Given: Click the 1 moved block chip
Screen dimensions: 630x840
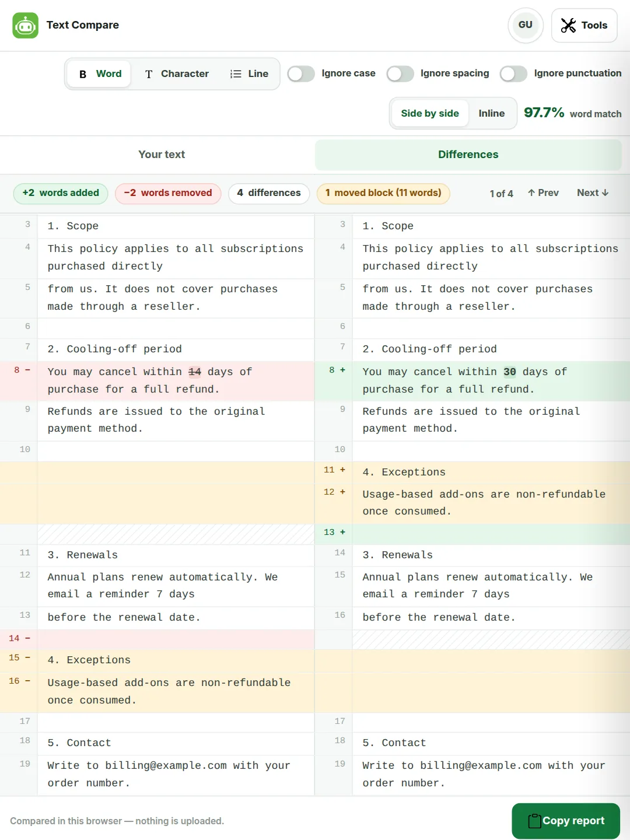Looking at the screenshot, I should tap(383, 193).
